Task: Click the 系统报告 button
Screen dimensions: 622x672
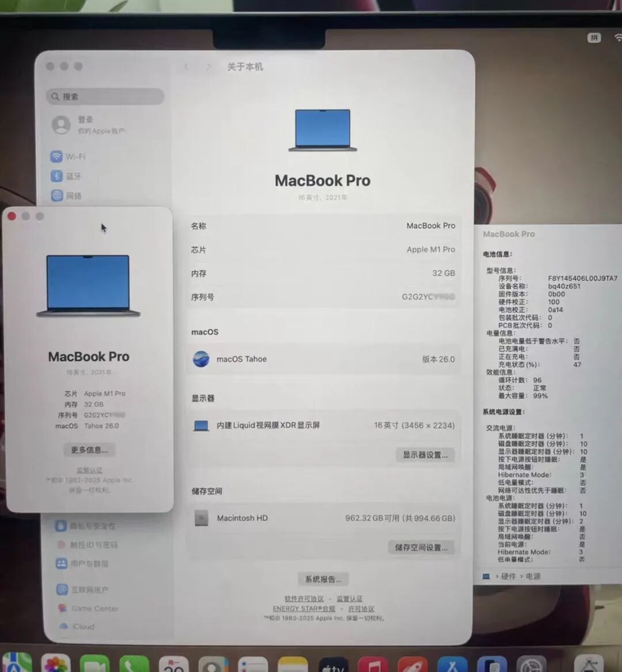Action: point(323,579)
